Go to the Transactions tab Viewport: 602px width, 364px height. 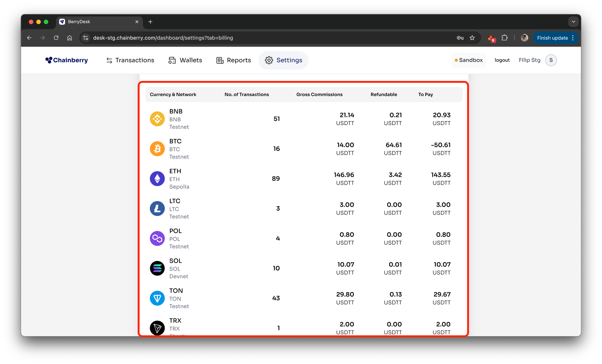[x=130, y=60]
